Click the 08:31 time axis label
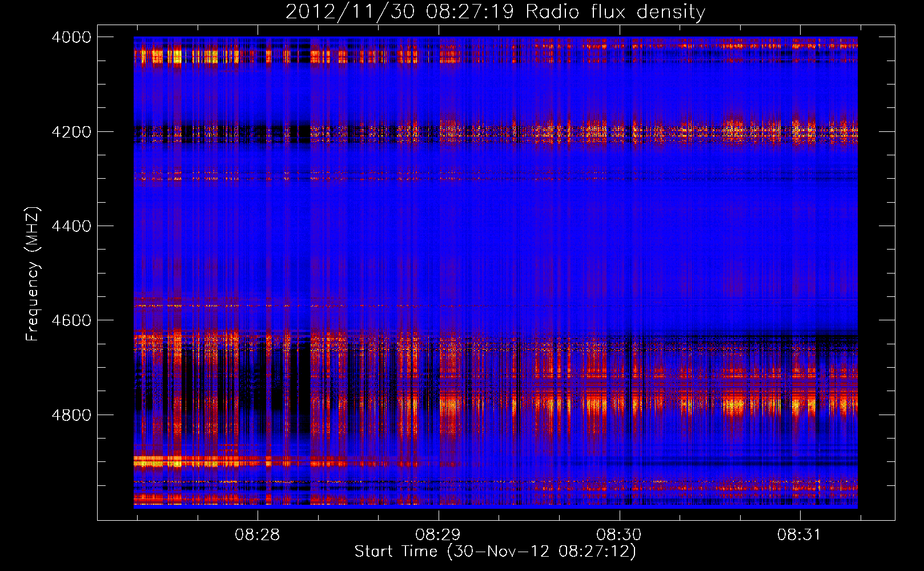This screenshot has width=924, height=571. (800, 535)
